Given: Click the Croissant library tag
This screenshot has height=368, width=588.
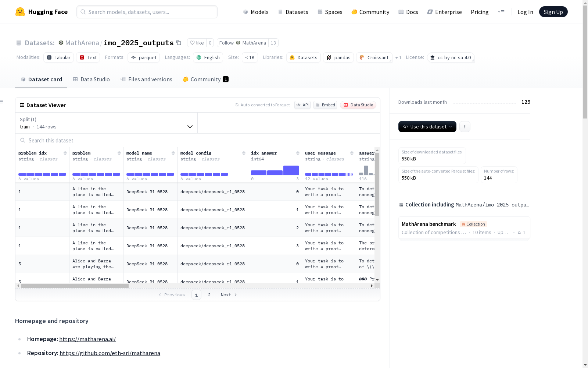Looking at the screenshot, I should point(374,57).
